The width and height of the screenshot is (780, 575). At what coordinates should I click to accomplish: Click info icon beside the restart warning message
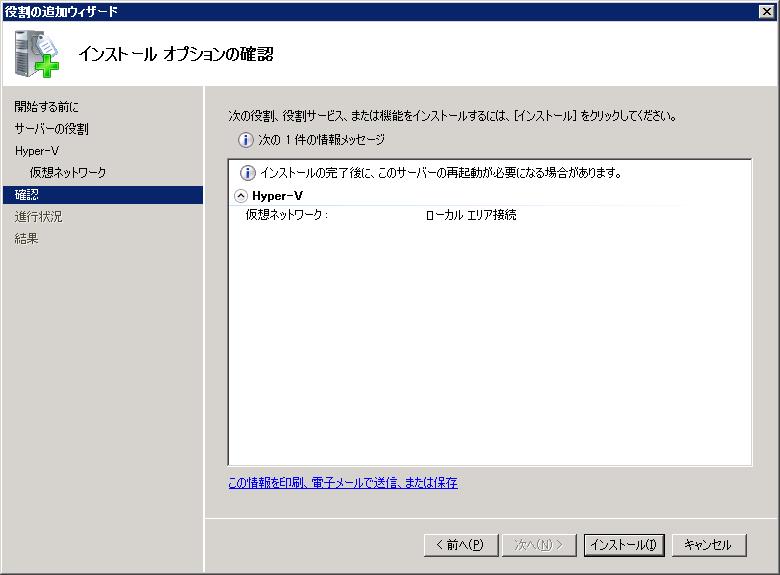(248, 173)
